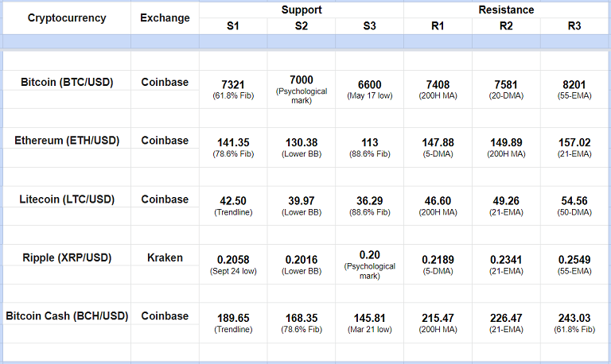Select Ethereum S2 value 130.38
Screen dimensions: 611x364
coord(302,142)
